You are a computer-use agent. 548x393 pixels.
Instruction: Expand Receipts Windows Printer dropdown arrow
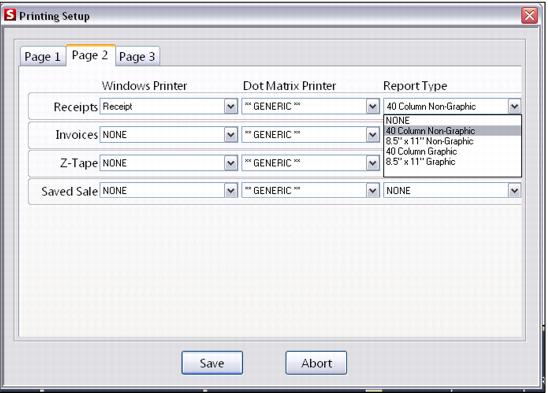pyautogui.click(x=231, y=106)
